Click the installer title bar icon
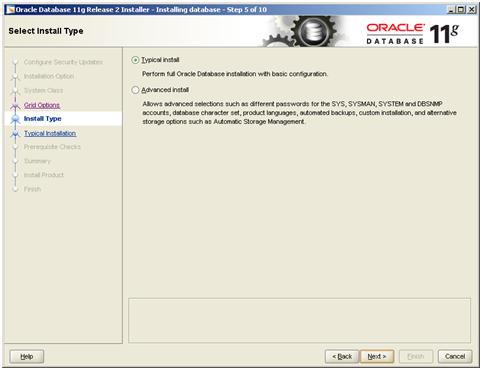This screenshot has width=482, height=370. coord(10,10)
